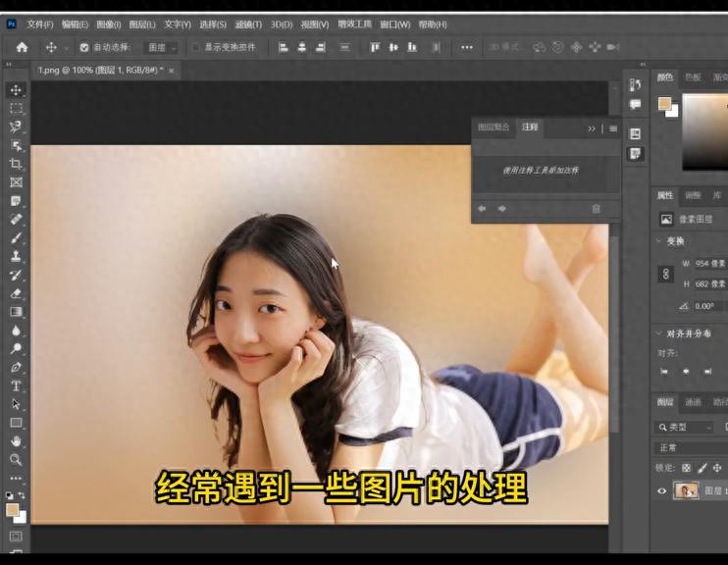Activate the Zoom tool
The height and width of the screenshot is (565, 728).
click(x=16, y=459)
